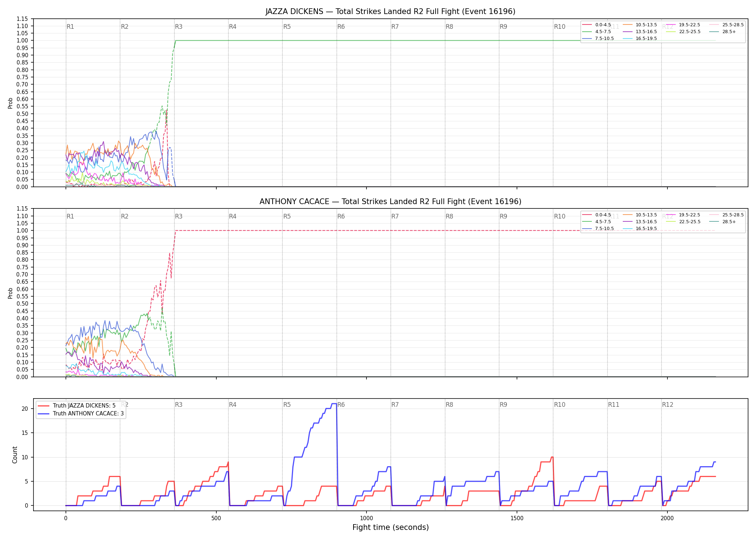Click the 'Fight time (seconds)' axis label
This screenshot has width=756, height=540.
390,527
